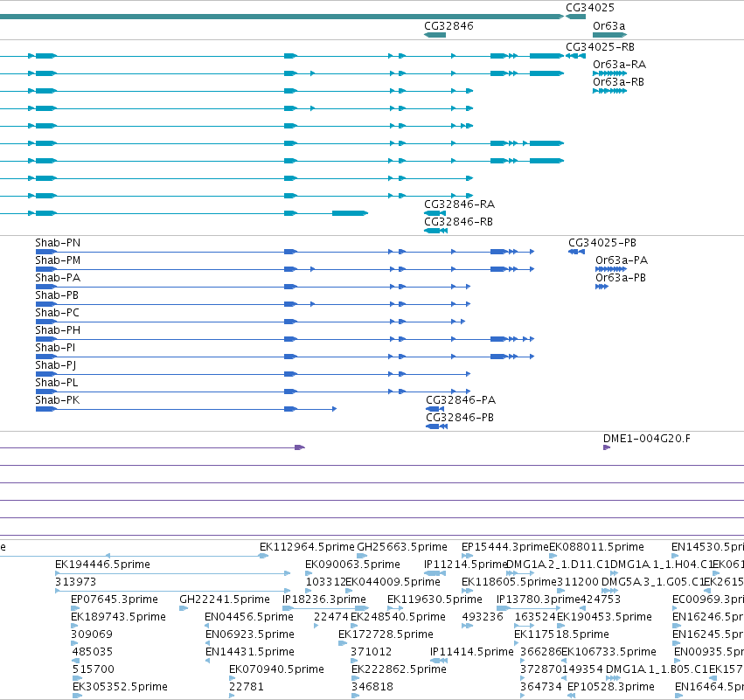
Task: Select the Shab-PK protein label
Action: click(x=58, y=400)
